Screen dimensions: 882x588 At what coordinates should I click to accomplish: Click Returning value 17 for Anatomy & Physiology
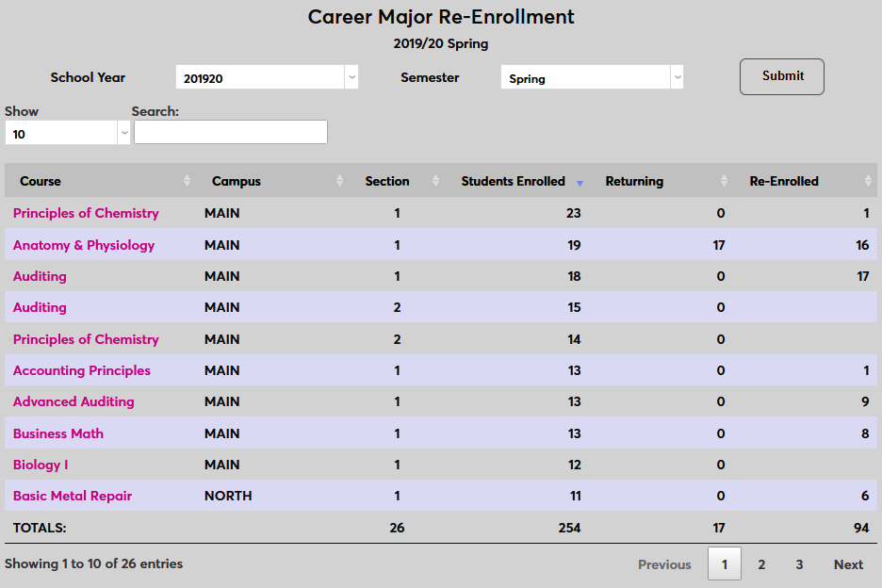[x=719, y=245]
